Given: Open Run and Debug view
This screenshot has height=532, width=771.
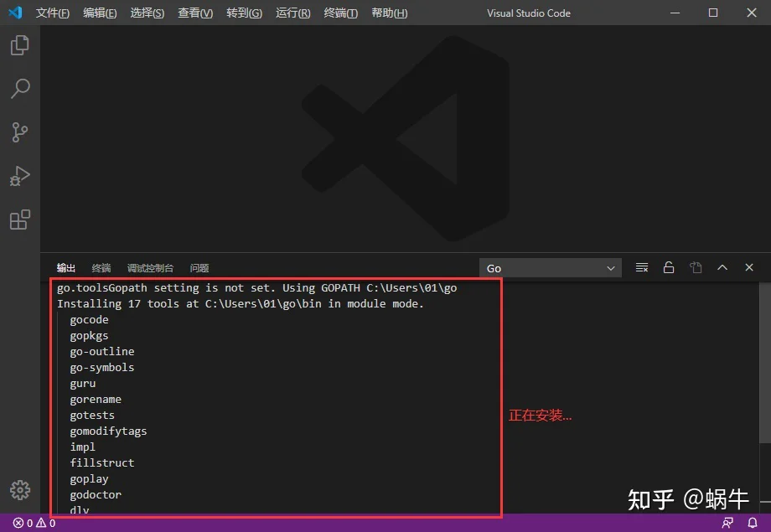Looking at the screenshot, I should [x=19, y=176].
